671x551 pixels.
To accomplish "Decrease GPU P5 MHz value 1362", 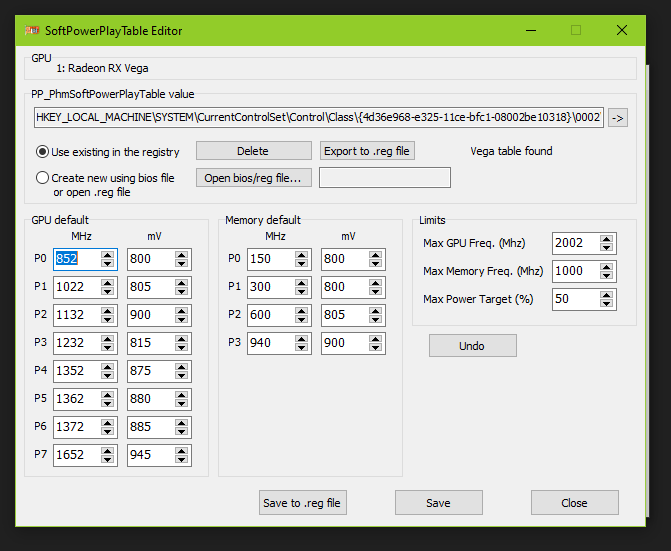I will (107, 403).
